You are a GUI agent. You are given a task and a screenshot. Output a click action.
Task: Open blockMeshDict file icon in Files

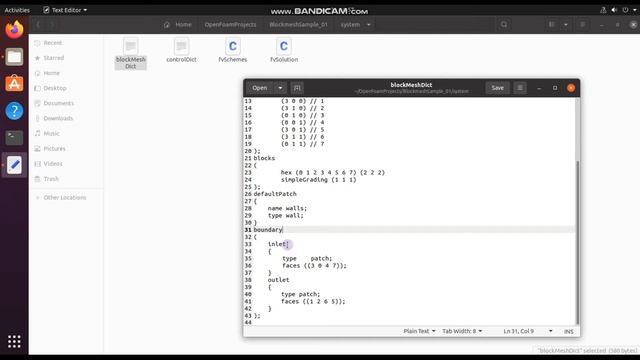(x=131, y=53)
